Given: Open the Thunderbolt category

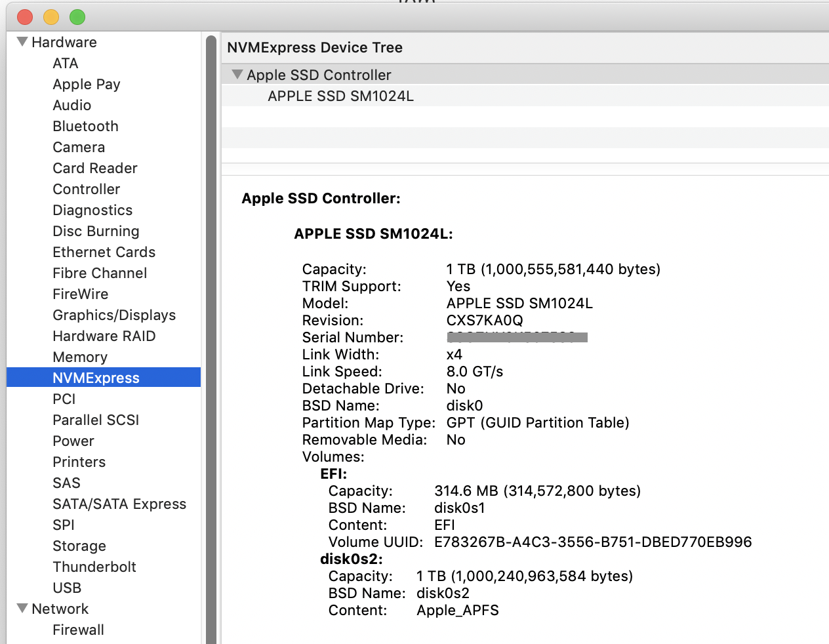Looking at the screenshot, I should click(x=94, y=567).
